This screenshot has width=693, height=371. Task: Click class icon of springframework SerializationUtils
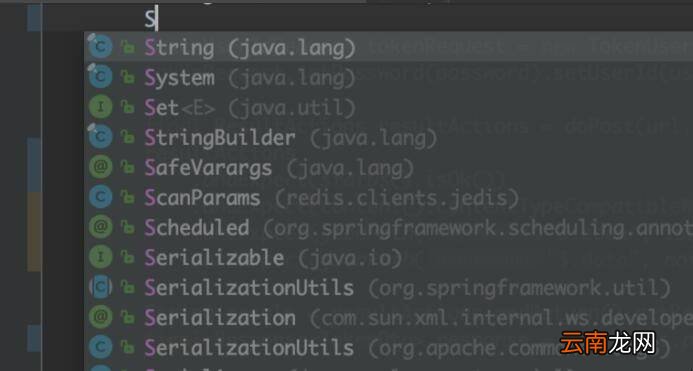click(x=100, y=287)
